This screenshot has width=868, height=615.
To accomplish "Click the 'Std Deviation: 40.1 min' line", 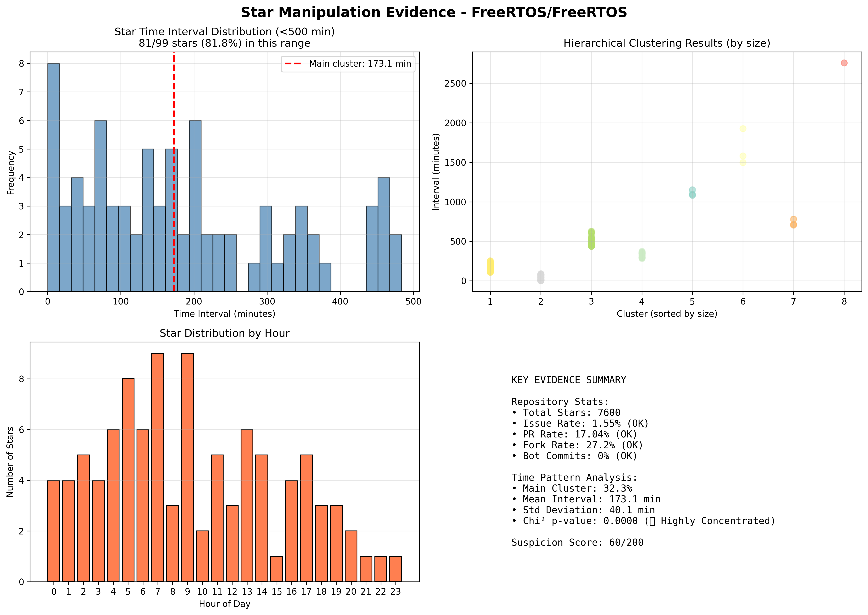I will point(583,511).
